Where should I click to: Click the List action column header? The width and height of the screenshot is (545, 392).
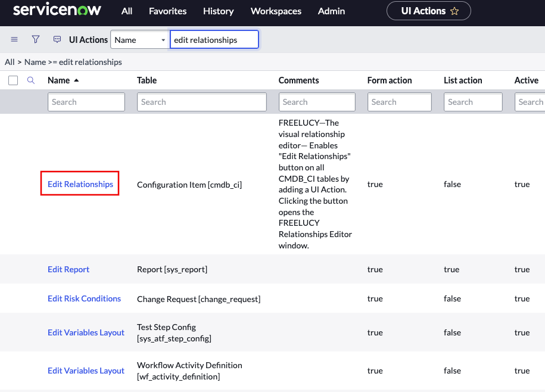coord(463,80)
